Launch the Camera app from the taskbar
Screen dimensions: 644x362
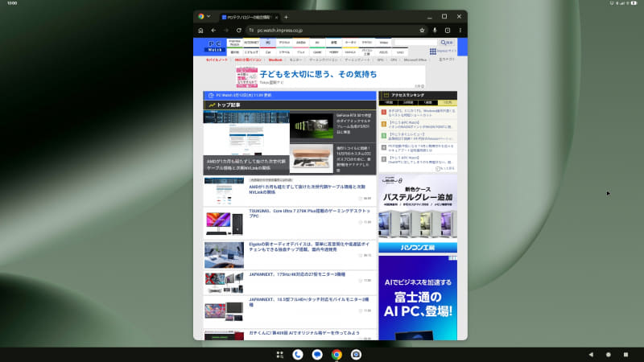click(356, 355)
